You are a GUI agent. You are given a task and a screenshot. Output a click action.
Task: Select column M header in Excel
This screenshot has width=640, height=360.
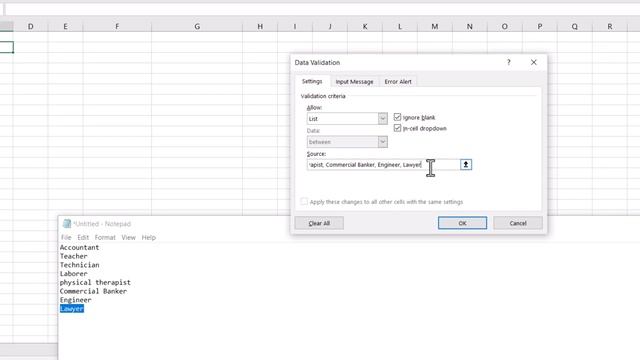435,27
